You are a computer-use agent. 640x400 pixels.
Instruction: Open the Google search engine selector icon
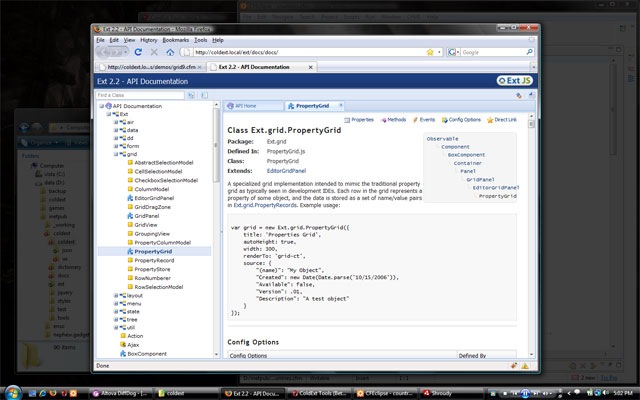point(453,52)
